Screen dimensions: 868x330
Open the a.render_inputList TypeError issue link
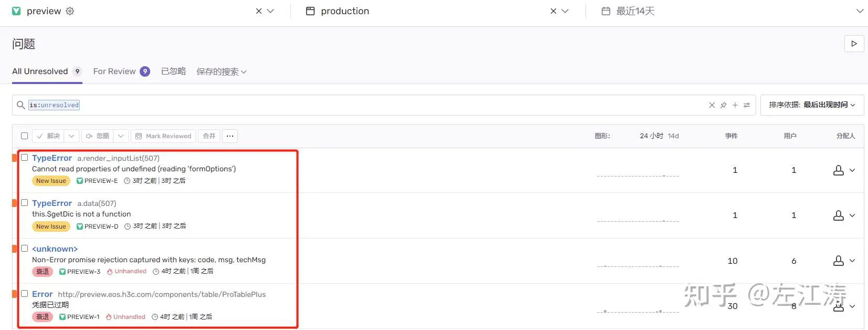(x=51, y=158)
